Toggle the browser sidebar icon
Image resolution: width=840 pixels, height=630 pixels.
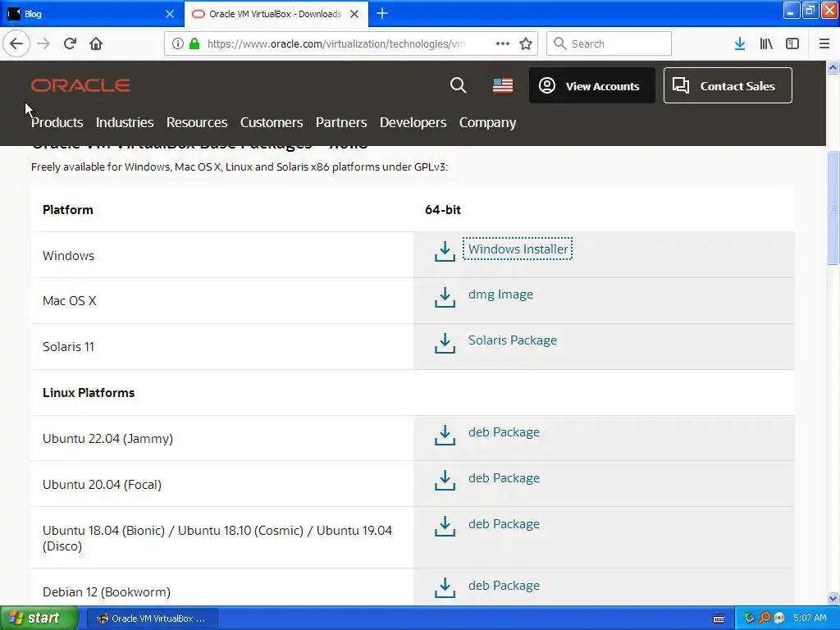(792, 43)
